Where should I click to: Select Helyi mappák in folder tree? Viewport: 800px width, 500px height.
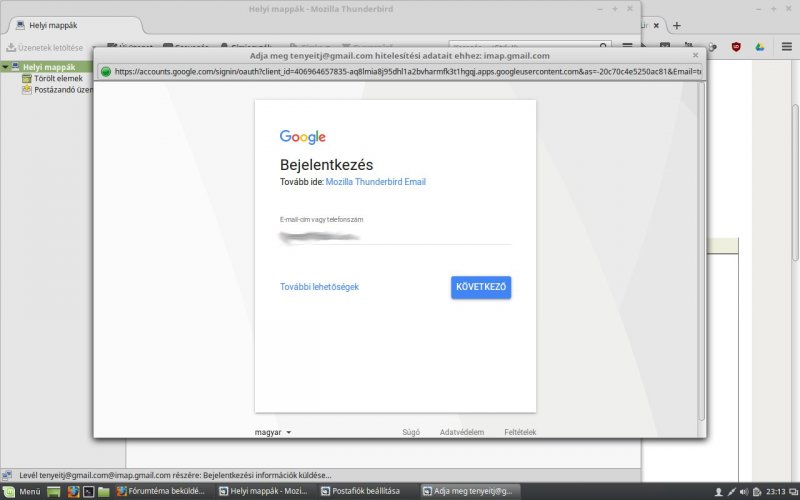(49, 67)
